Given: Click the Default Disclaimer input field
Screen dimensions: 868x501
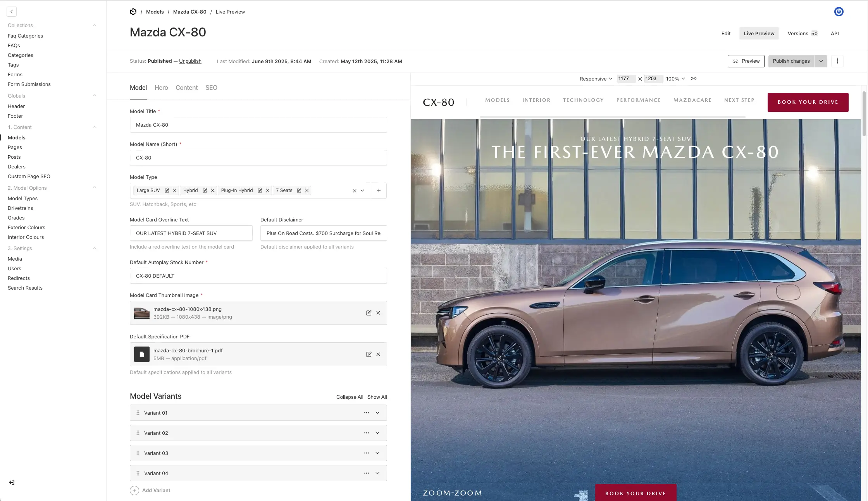Looking at the screenshot, I should (x=324, y=233).
